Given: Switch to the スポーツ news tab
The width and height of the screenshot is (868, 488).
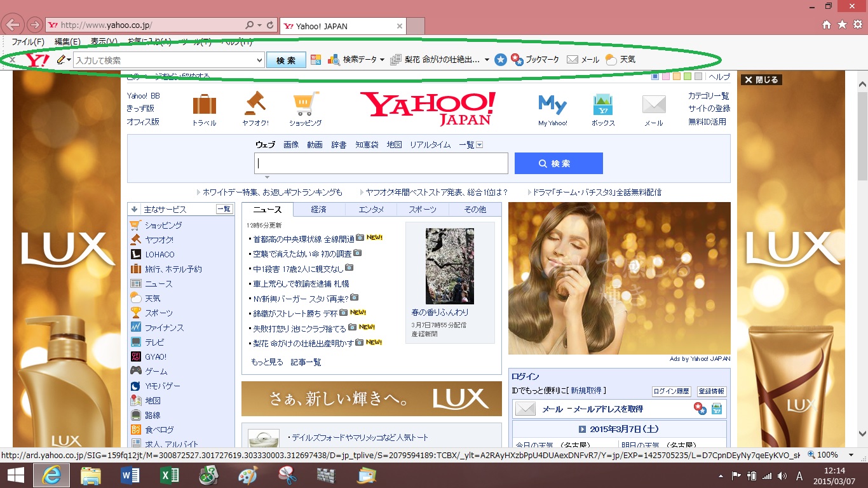Looking at the screenshot, I should pyautogui.click(x=423, y=210).
